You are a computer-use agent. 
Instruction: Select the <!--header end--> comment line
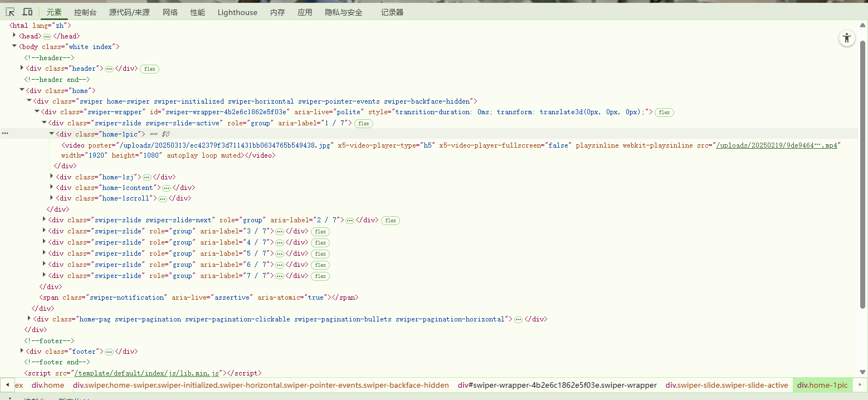tap(57, 80)
